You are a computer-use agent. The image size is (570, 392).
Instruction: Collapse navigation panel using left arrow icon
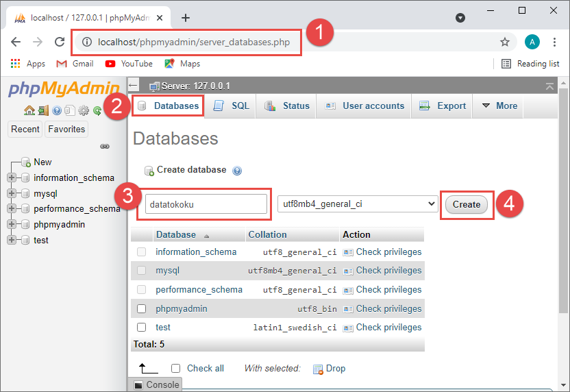pyautogui.click(x=134, y=86)
